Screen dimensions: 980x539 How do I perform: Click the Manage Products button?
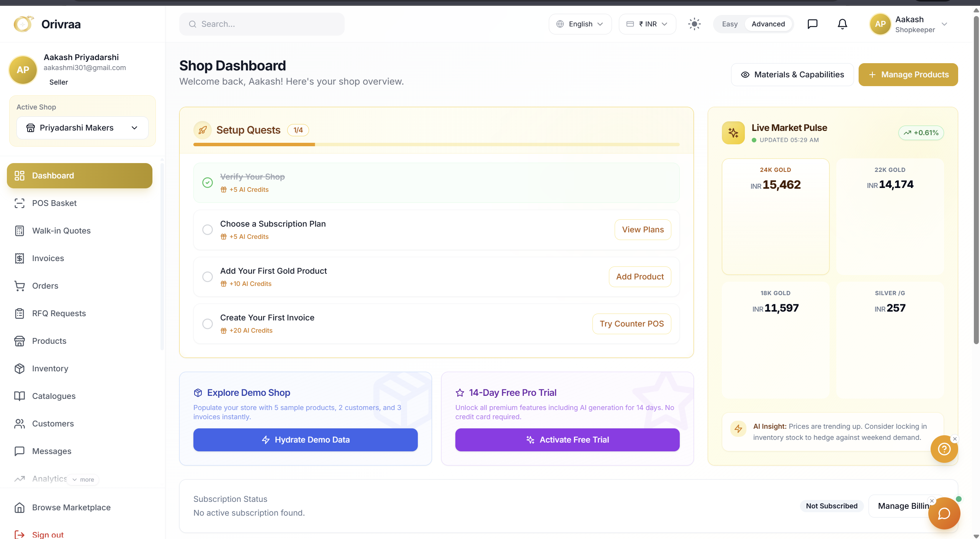pyautogui.click(x=908, y=75)
